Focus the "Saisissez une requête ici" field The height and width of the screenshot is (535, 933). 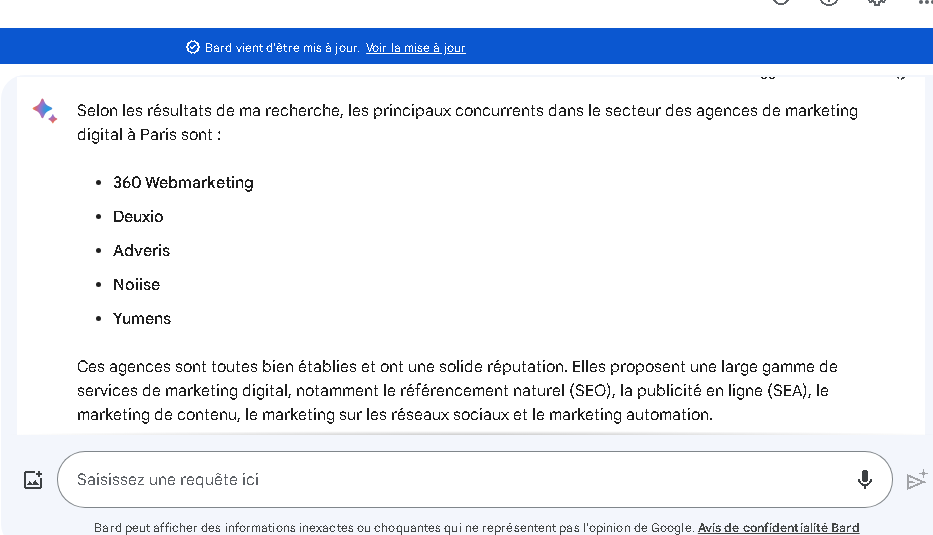click(450, 480)
